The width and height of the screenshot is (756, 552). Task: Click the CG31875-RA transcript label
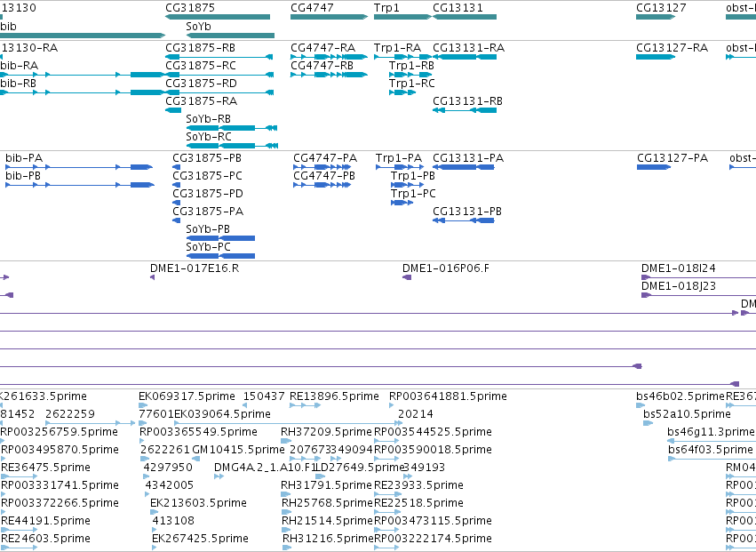(x=201, y=101)
